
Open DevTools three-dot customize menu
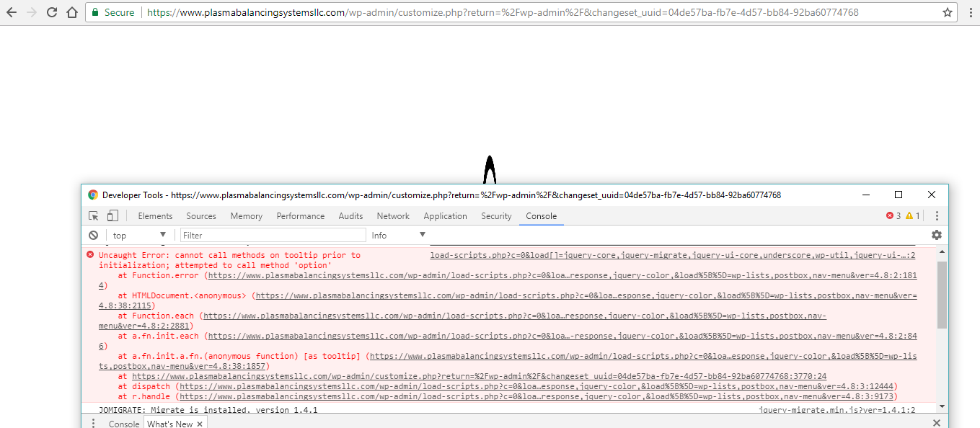[936, 216]
